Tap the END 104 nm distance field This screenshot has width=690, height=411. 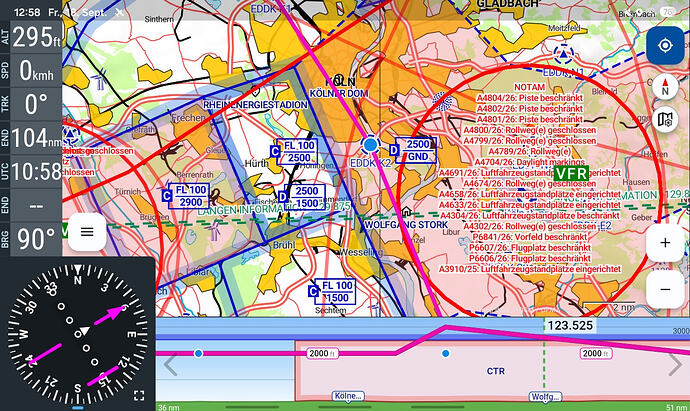pos(31,137)
